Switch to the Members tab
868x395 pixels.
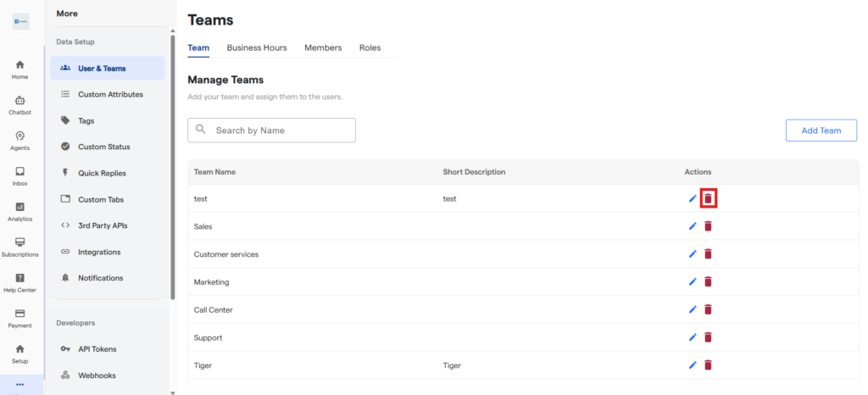323,48
